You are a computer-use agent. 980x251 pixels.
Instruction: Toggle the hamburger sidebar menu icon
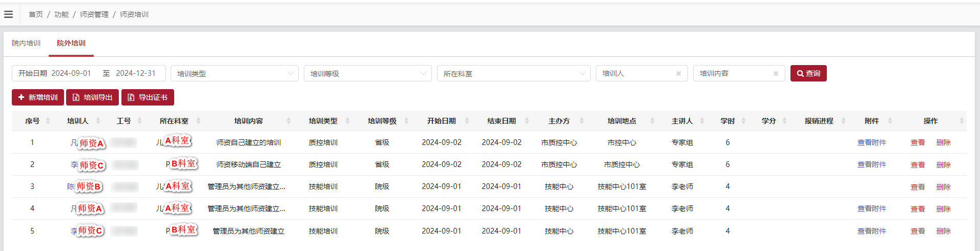(x=8, y=14)
